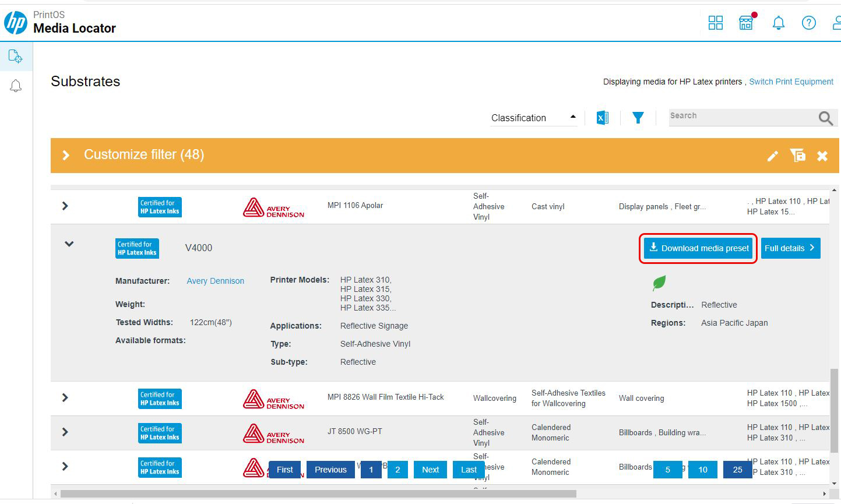Click the Wall covering application cell
841x504 pixels.
click(642, 398)
